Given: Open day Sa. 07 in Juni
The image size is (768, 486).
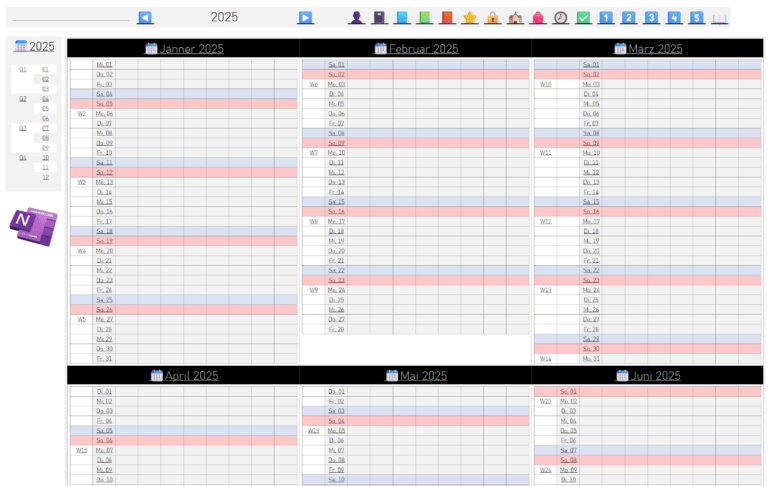Looking at the screenshot, I should coord(568,450).
